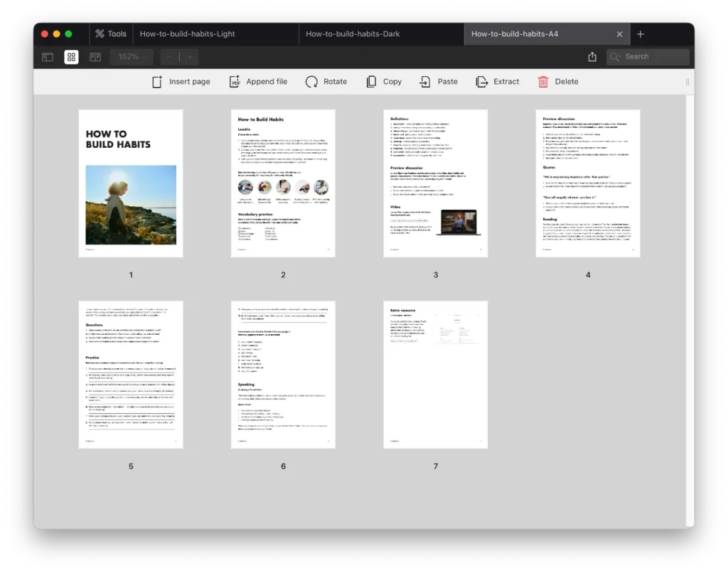728x573 pixels.
Task: Toggle the thumbnail grid view
Action: (x=71, y=57)
